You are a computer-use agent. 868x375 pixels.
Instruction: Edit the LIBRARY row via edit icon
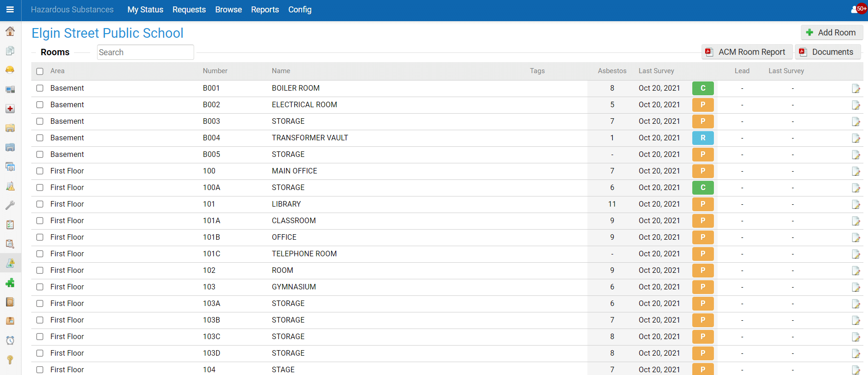(856, 204)
